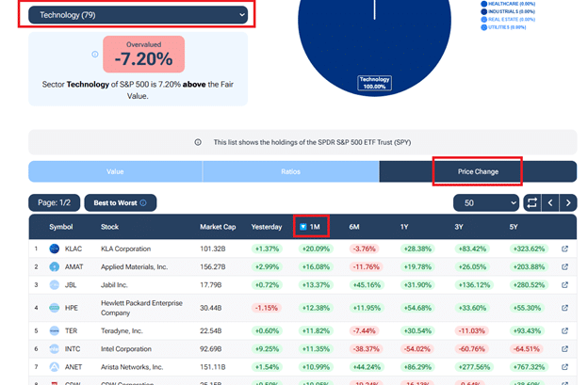Viewport: 588px width, 385px height.
Task: Switch to the Ratios tab
Action: point(290,171)
